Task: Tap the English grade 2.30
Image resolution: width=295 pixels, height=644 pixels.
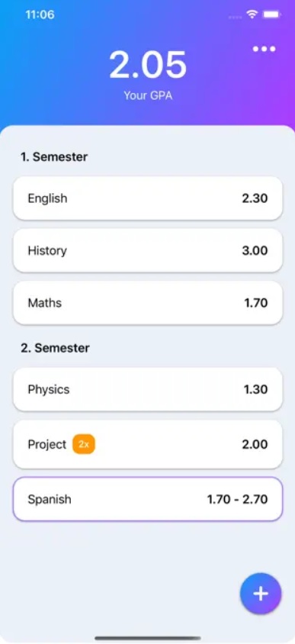Action: click(x=255, y=198)
